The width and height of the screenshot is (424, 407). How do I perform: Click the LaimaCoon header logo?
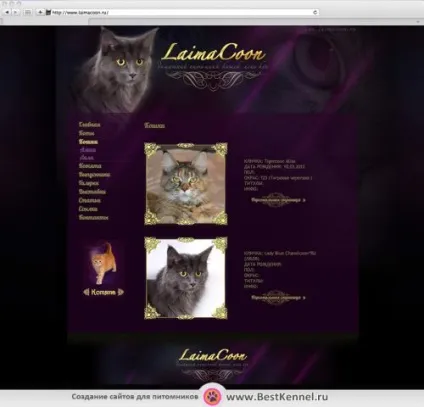click(x=213, y=53)
